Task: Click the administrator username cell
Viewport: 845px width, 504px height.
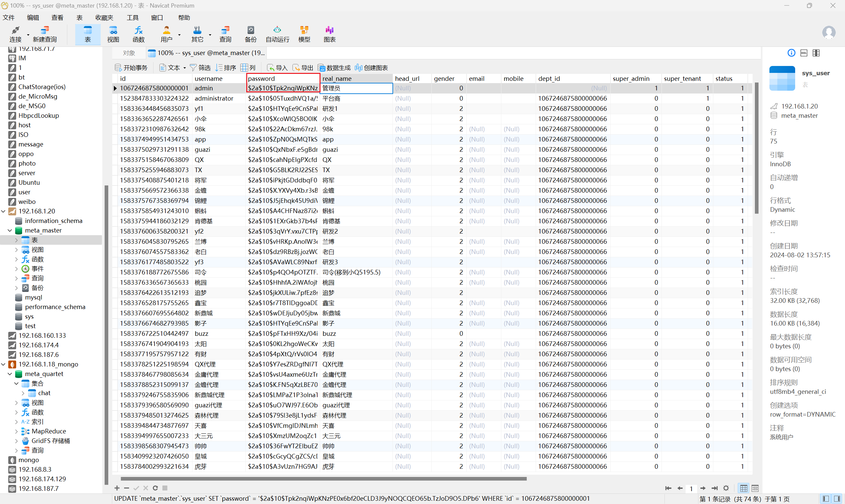Action: 219,99
